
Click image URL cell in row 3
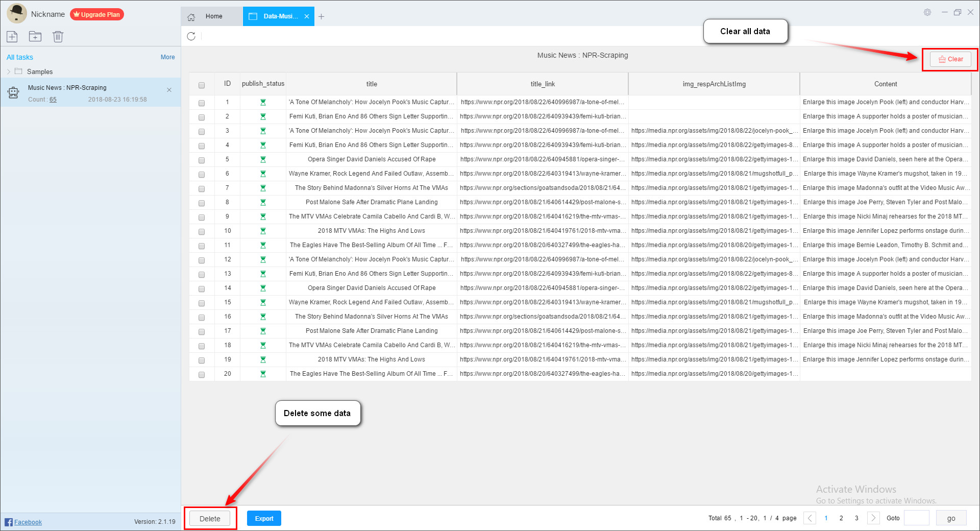714,131
